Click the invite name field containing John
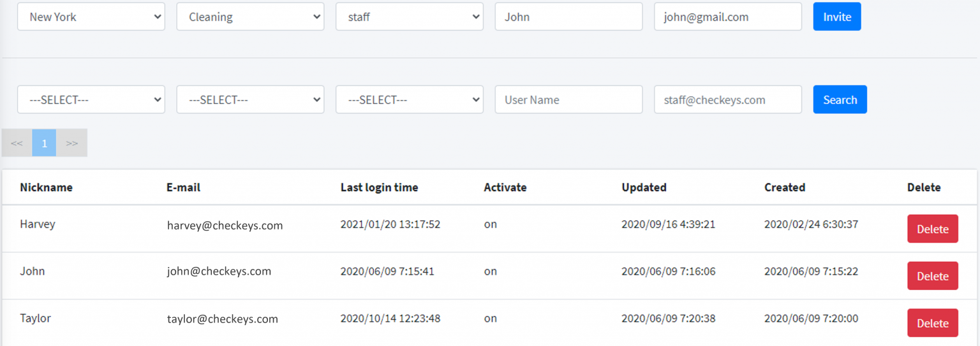Screen dimensions: 980x346 tap(568, 17)
